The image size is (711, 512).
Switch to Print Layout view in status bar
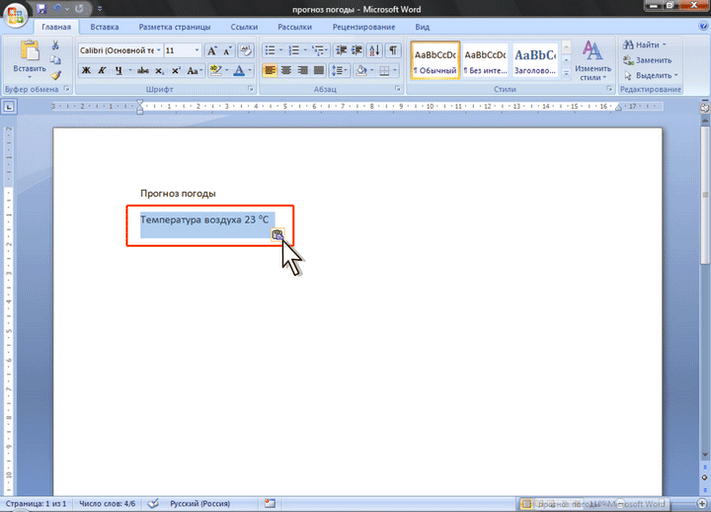(x=526, y=503)
